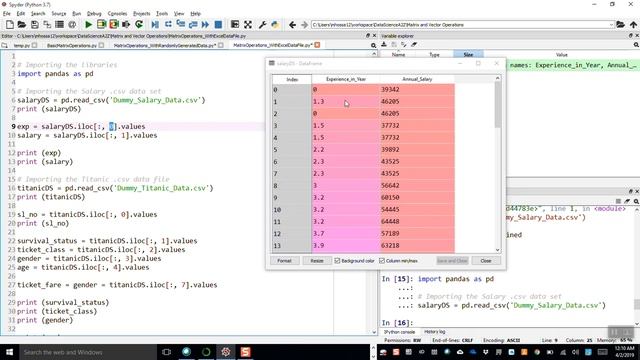
Task: Click Spyder icon in taskbar
Action: [x=226, y=352]
